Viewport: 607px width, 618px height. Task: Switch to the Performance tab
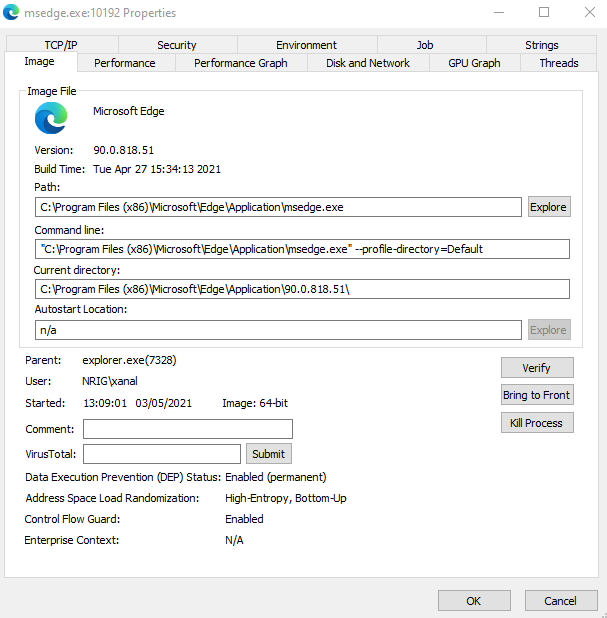[125, 63]
